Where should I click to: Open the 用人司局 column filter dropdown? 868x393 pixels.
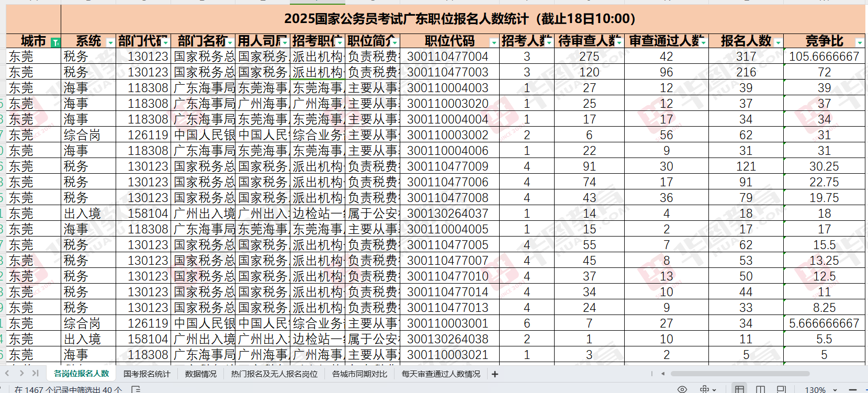click(285, 42)
